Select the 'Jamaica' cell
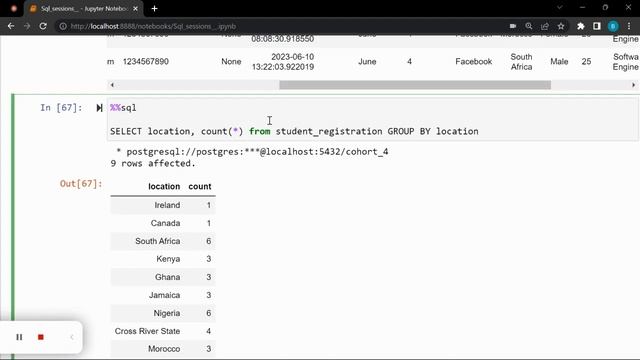This screenshot has width=640, height=360. 164,295
